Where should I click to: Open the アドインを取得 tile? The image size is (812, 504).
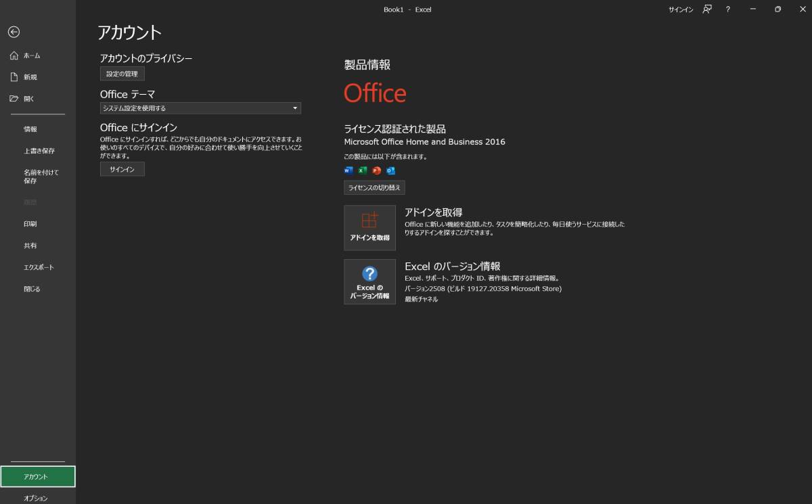369,228
